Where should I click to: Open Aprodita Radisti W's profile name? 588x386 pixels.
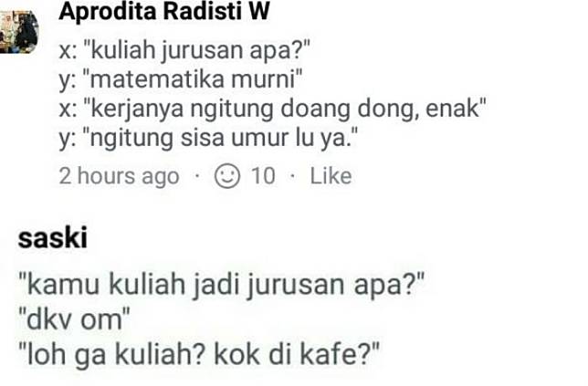[x=163, y=11]
